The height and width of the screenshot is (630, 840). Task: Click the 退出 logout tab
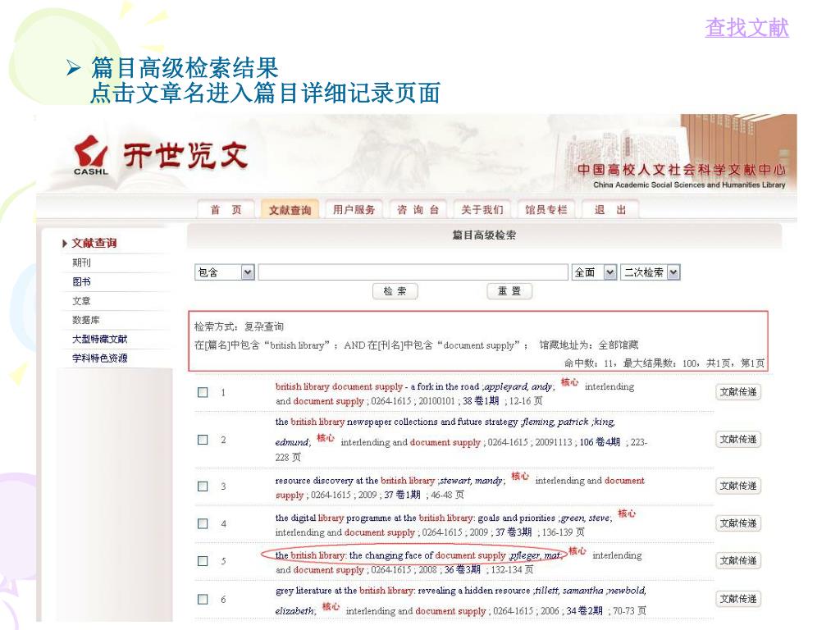610,210
